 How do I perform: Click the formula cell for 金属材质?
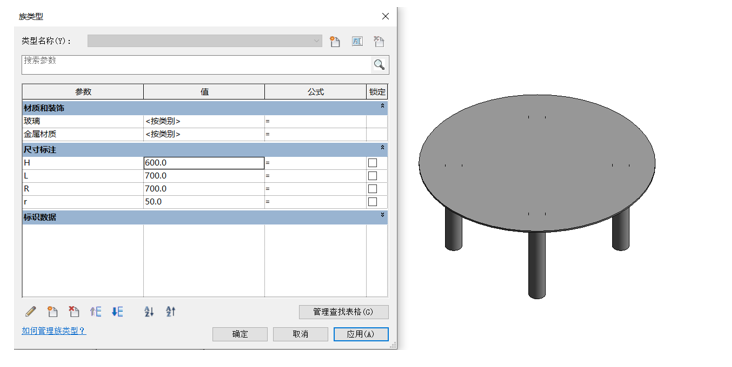(316, 134)
